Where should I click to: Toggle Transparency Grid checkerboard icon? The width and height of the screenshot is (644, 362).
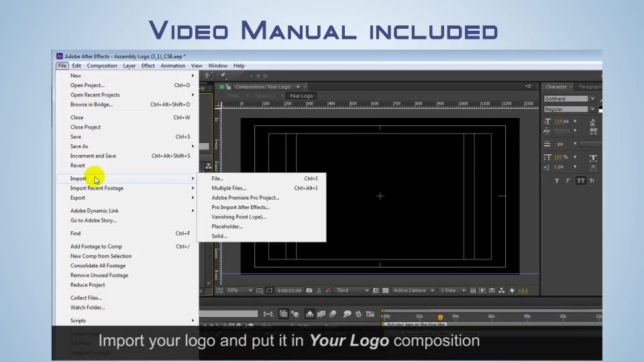(385, 290)
